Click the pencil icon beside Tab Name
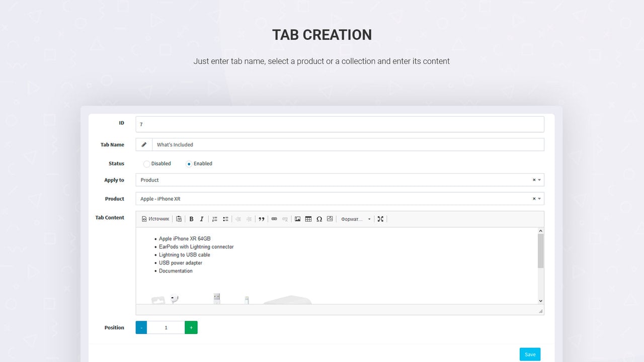This screenshot has width=644, height=362. (144, 145)
